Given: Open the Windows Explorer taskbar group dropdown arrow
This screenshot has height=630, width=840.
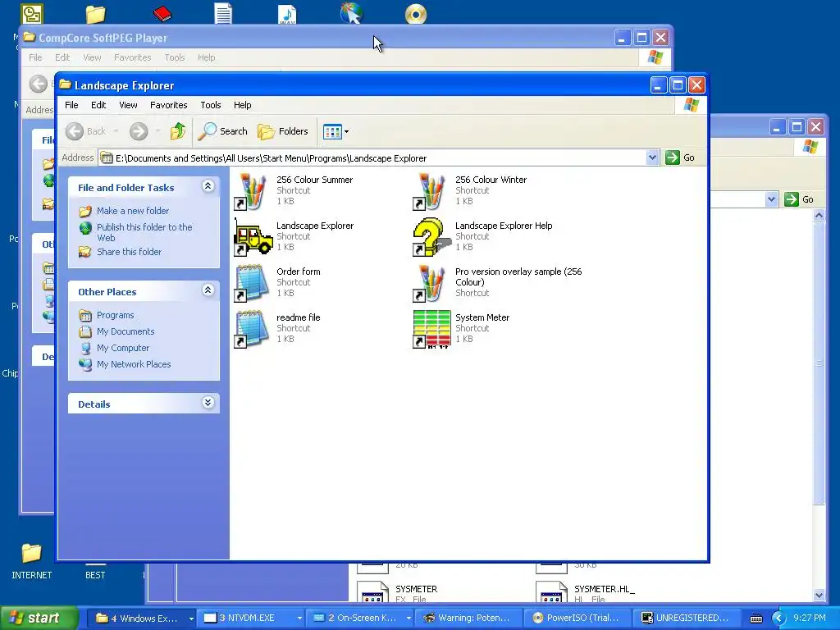Looking at the screenshot, I should pos(191,619).
